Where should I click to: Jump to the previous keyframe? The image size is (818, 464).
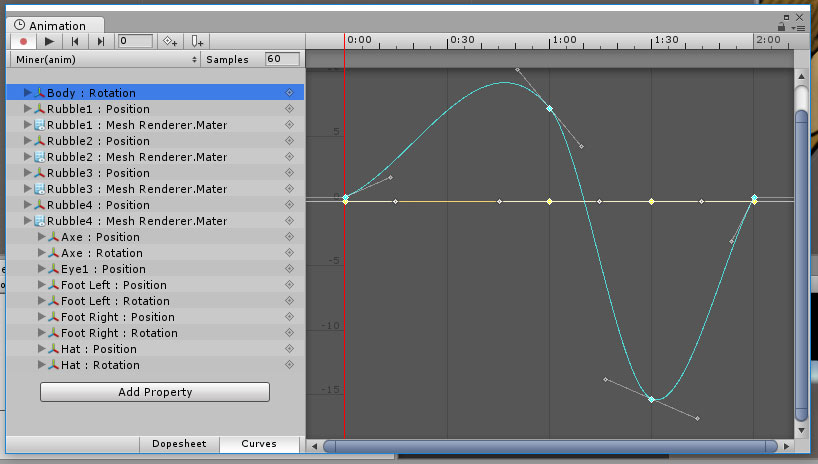pos(75,41)
